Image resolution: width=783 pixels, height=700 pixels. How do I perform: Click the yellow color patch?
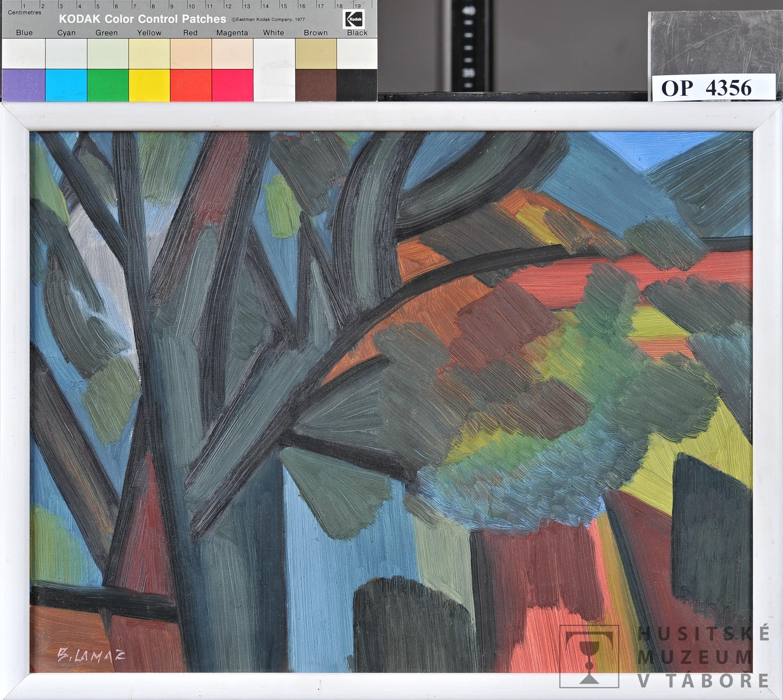click(x=149, y=85)
